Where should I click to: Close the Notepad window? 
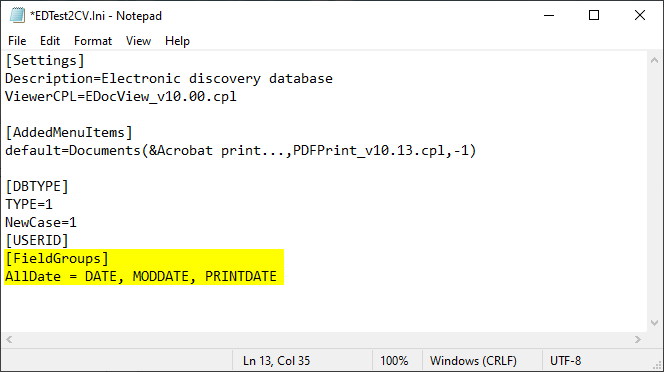pos(640,16)
